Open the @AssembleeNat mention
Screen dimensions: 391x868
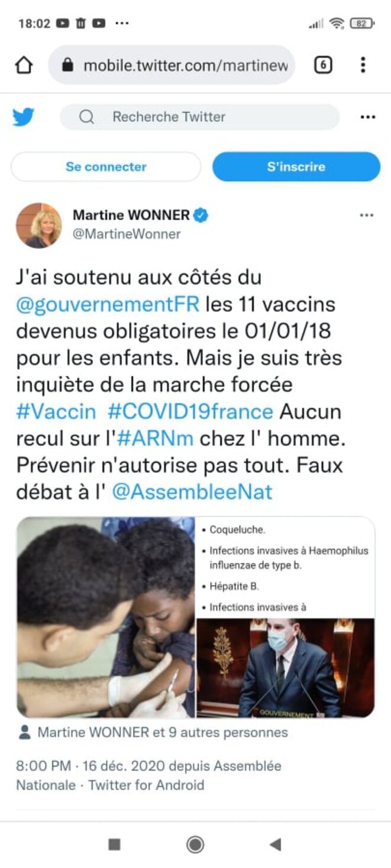coord(192,492)
